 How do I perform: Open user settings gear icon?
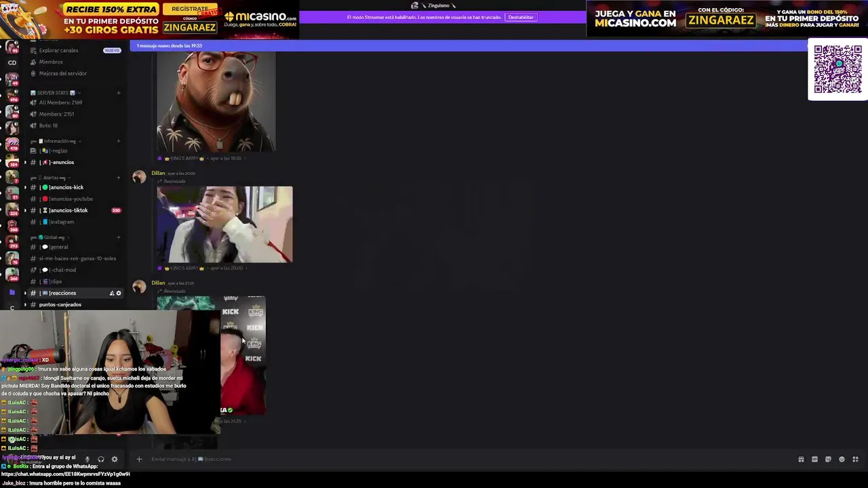point(114,460)
